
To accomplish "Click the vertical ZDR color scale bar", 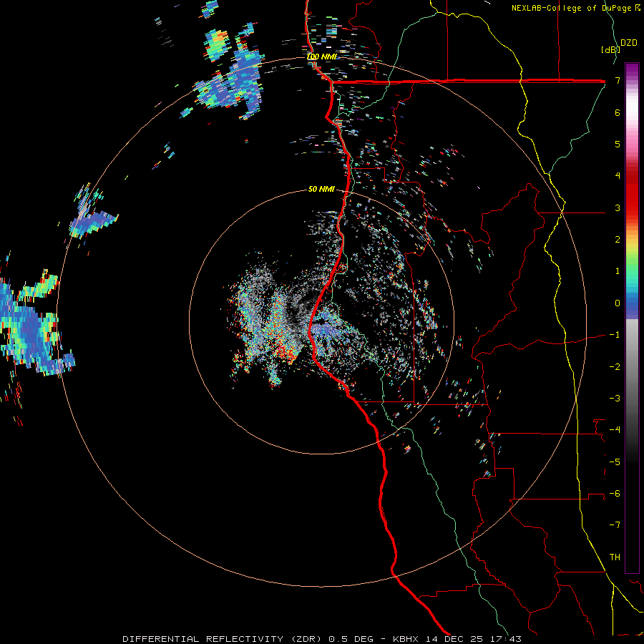I will [632, 318].
